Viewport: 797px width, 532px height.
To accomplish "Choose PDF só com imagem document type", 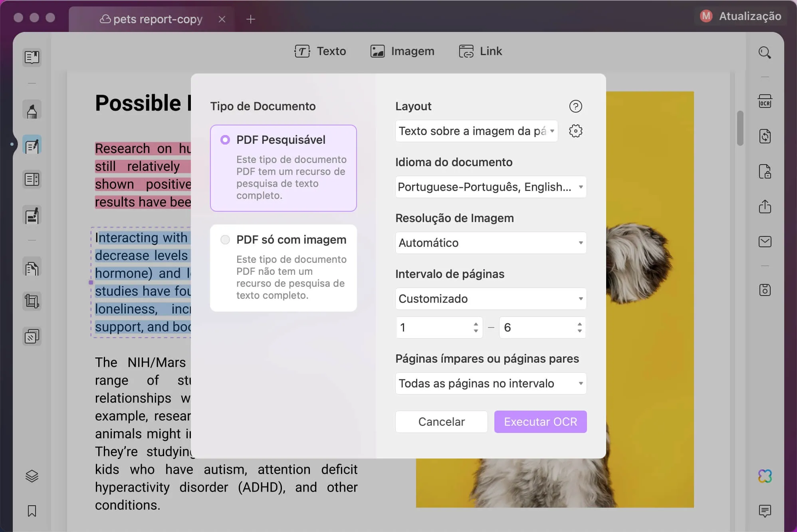I will click(x=225, y=239).
